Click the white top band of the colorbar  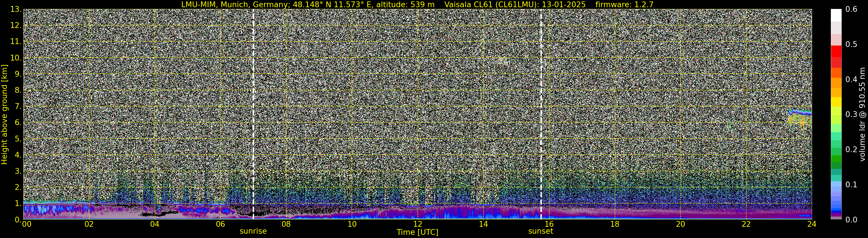(x=836, y=15)
